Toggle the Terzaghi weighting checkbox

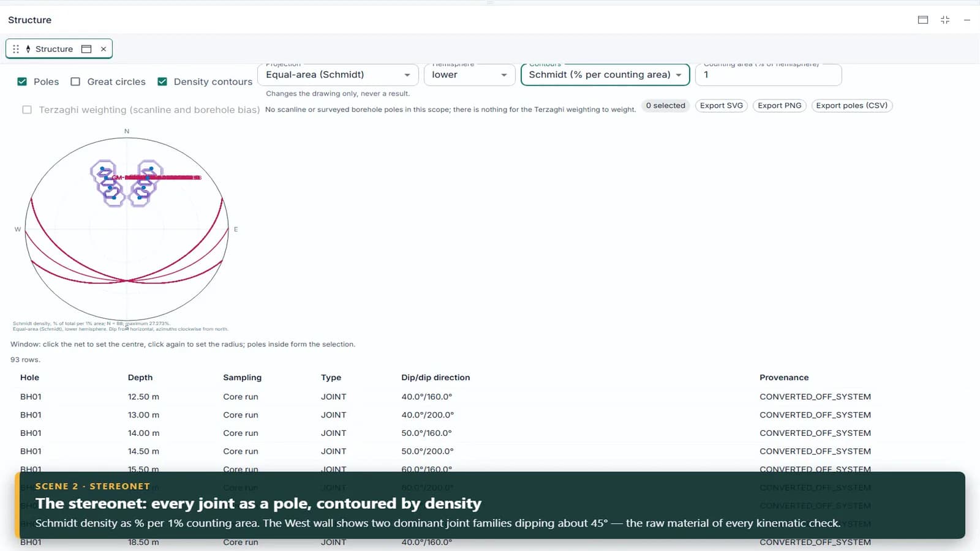pos(27,110)
